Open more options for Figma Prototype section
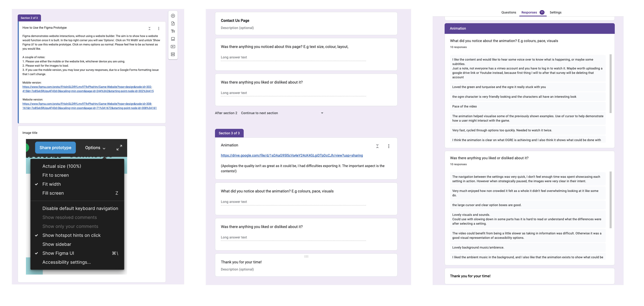Viewport: 644px width, 306px height. click(x=158, y=28)
